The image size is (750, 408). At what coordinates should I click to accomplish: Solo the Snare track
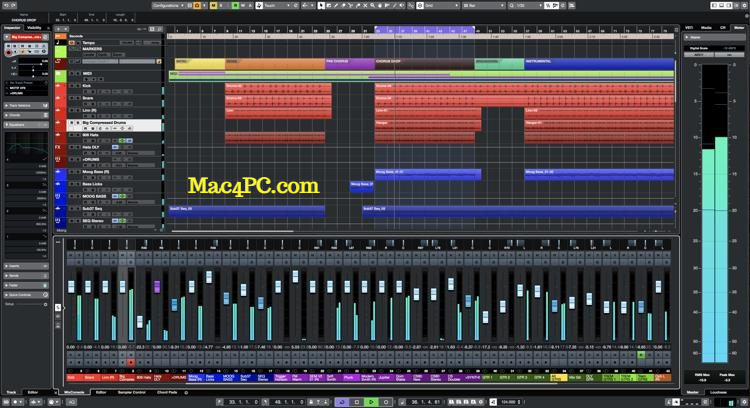click(x=77, y=98)
